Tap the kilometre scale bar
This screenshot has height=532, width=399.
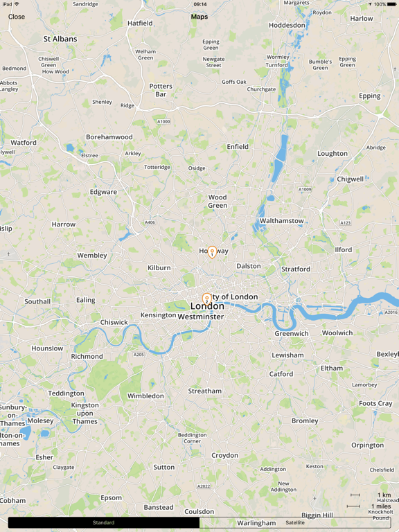(355, 495)
